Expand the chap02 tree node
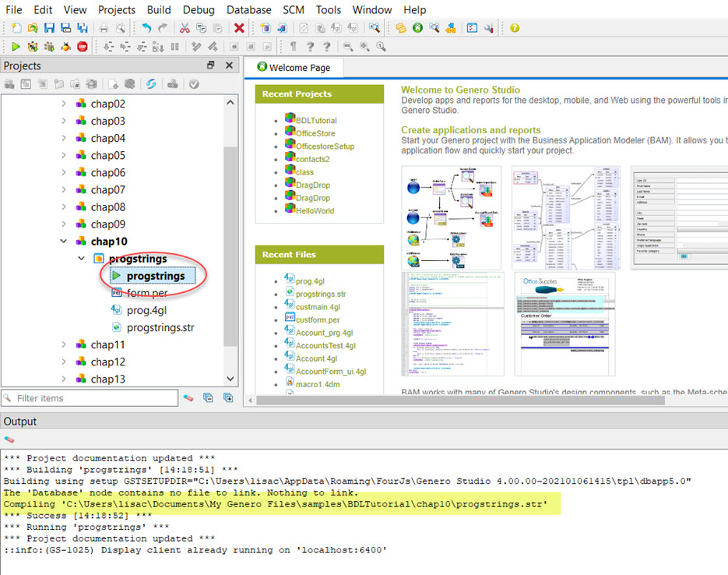Image resolution: width=728 pixels, height=575 pixels. [x=64, y=104]
